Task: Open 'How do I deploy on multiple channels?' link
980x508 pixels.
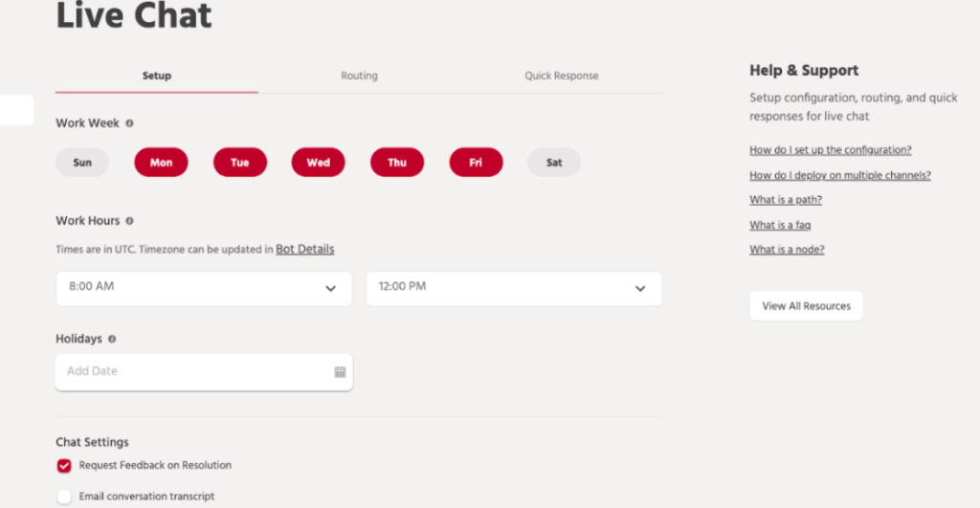Action: click(x=839, y=175)
